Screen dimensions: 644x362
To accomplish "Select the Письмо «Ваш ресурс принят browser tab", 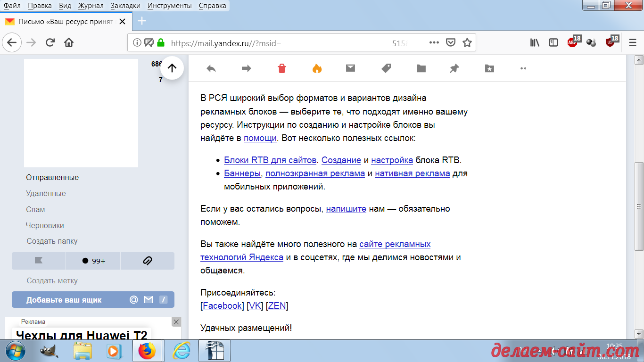I will (65, 21).
